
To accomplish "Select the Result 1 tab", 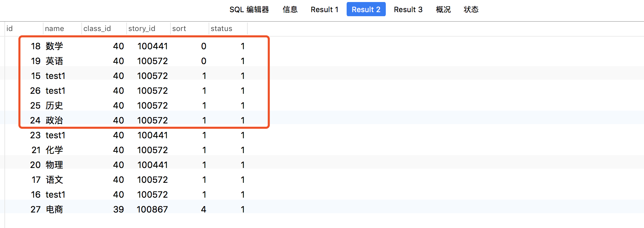I will (x=324, y=9).
